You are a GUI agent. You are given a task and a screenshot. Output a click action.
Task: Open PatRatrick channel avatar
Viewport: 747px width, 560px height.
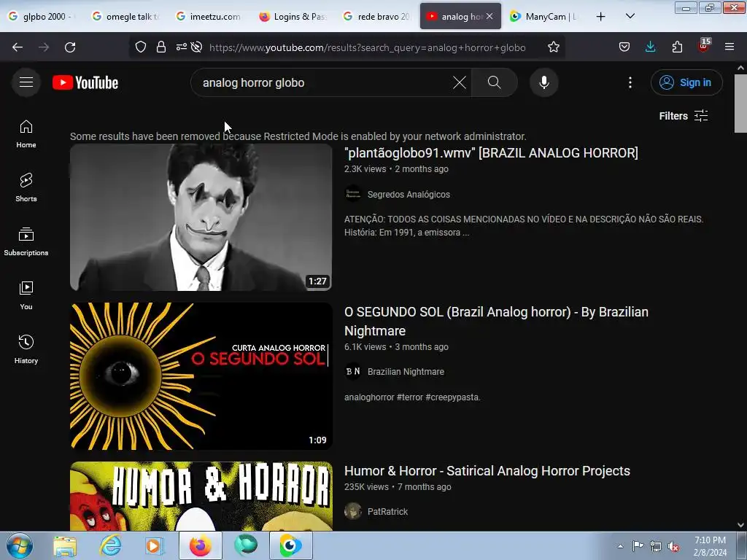353,511
